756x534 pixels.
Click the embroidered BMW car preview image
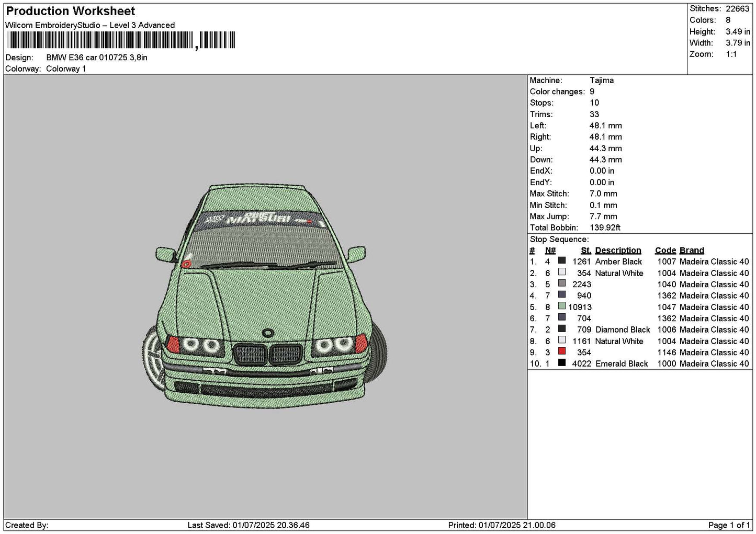point(265,297)
